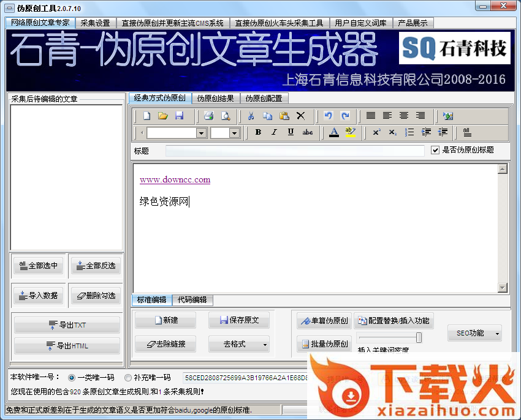This screenshot has height=420, width=521.
Task: Click the save floppy disk toolbar icon
Action: [x=180, y=116]
